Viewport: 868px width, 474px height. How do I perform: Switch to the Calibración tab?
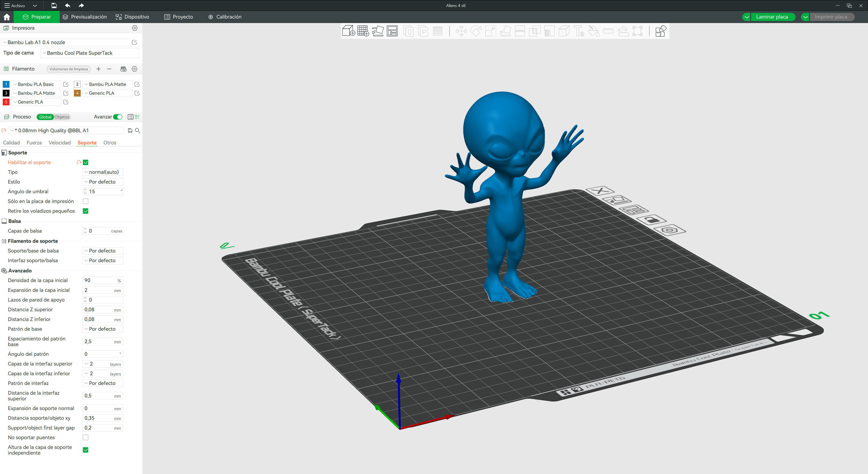(225, 17)
